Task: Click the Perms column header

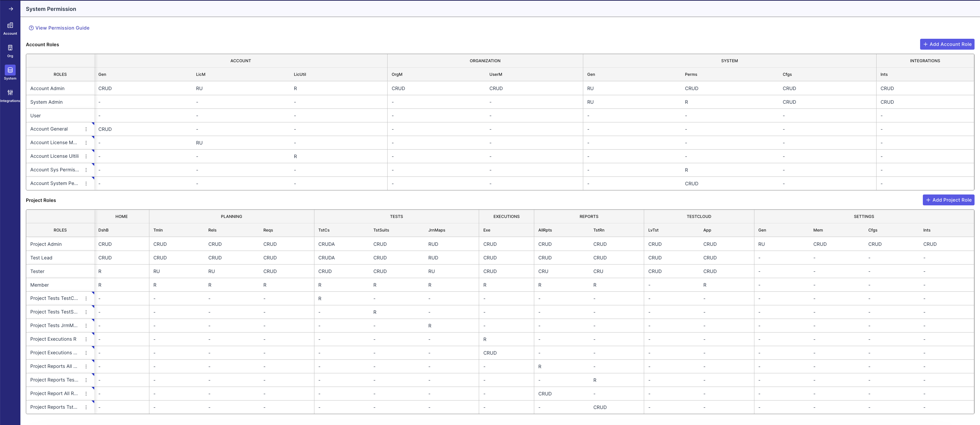Action: pos(691,74)
